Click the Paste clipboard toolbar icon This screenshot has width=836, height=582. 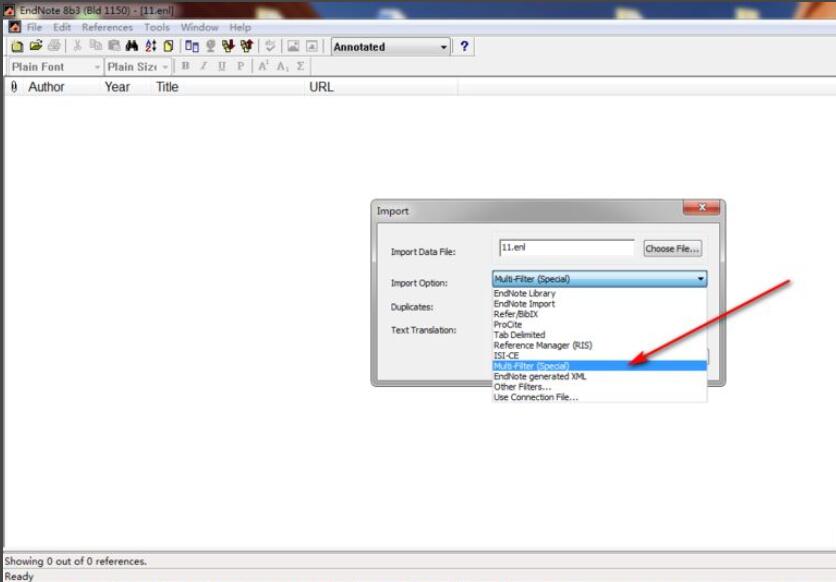pyautogui.click(x=114, y=47)
